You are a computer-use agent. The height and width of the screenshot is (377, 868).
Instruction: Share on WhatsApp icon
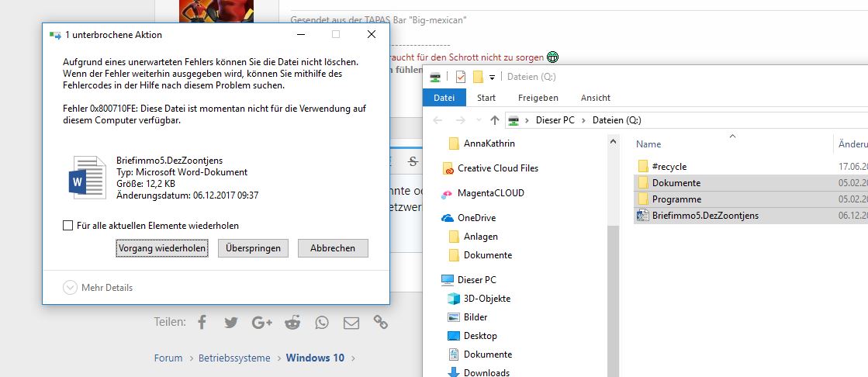[x=322, y=322]
